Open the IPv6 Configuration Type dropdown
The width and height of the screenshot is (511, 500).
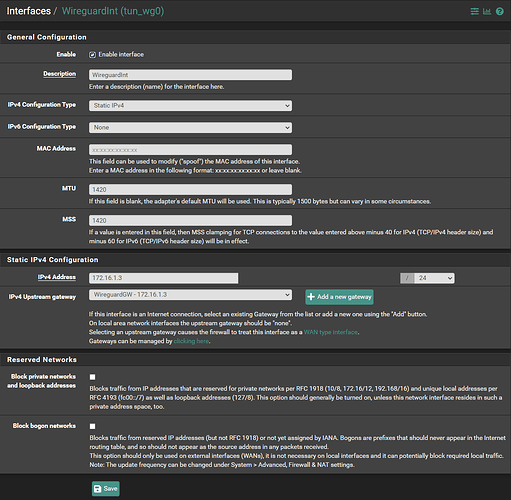pos(190,128)
